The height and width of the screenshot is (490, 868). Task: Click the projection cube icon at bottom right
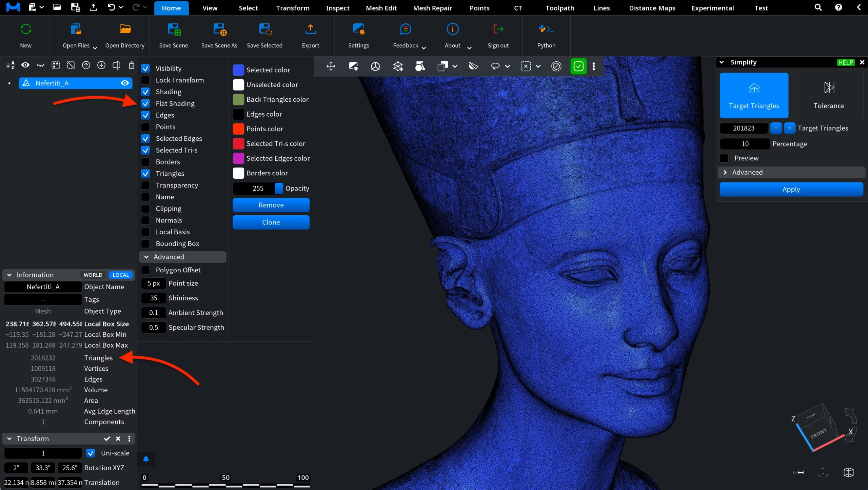pos(848,472)
